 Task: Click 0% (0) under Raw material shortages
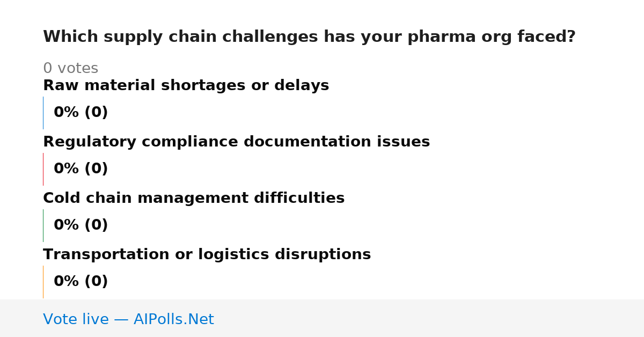click(x=80, y=113)
